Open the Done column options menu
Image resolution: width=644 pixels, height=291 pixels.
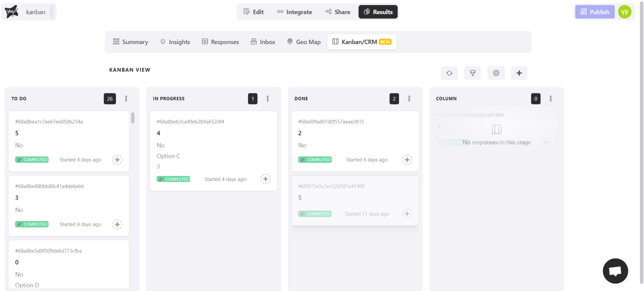[409, 99]
